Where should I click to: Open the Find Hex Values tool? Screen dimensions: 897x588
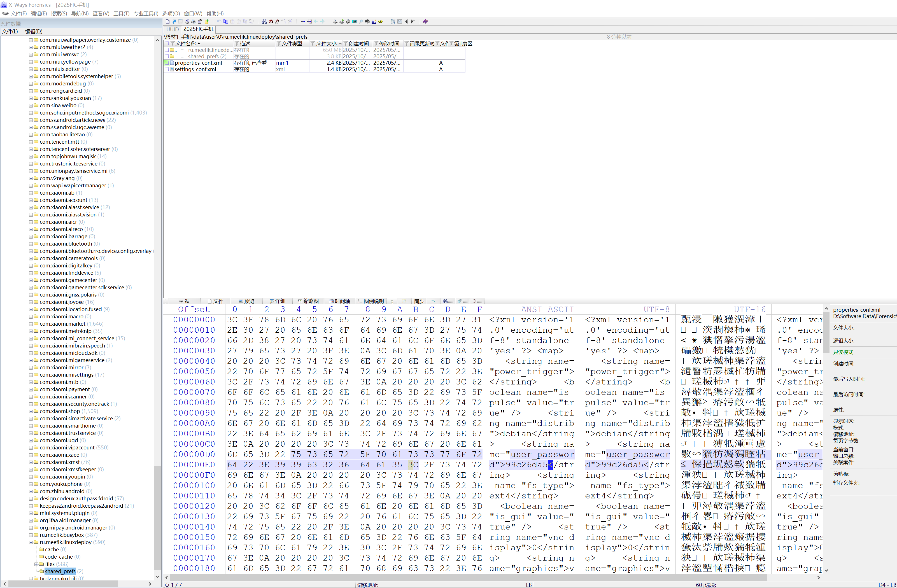278,22
